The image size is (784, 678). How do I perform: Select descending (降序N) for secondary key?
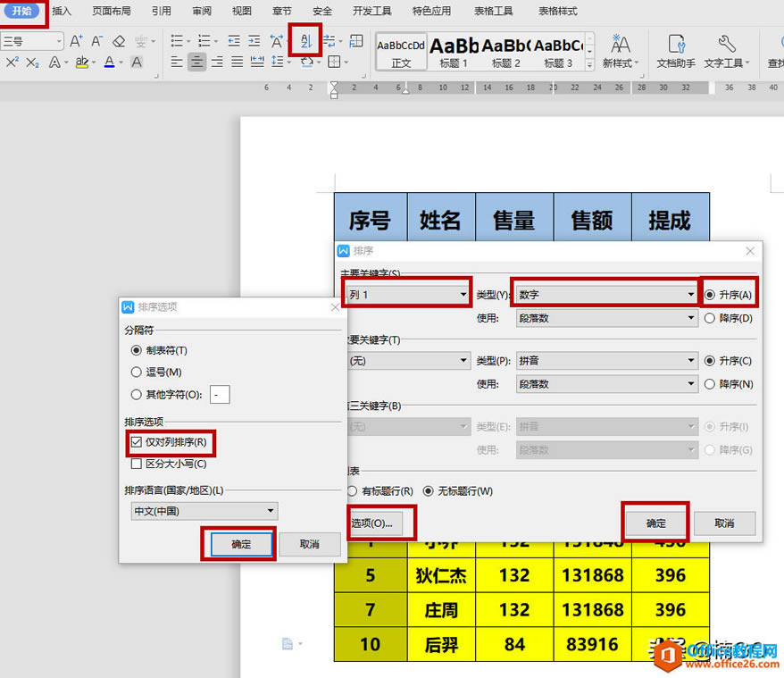click(x=710, y=384)
